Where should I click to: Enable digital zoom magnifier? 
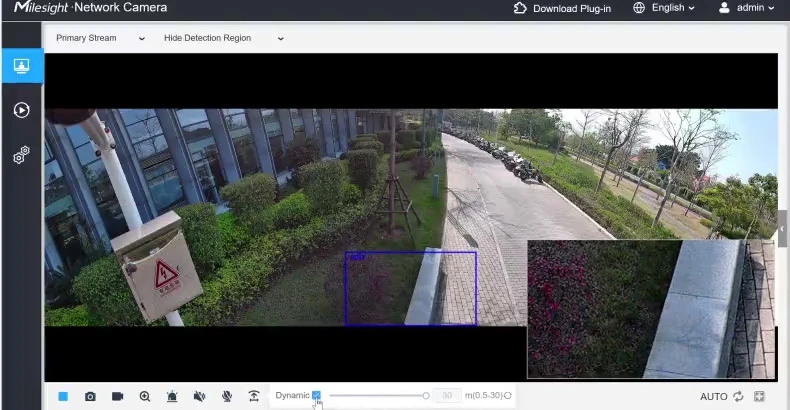point(145,396)
